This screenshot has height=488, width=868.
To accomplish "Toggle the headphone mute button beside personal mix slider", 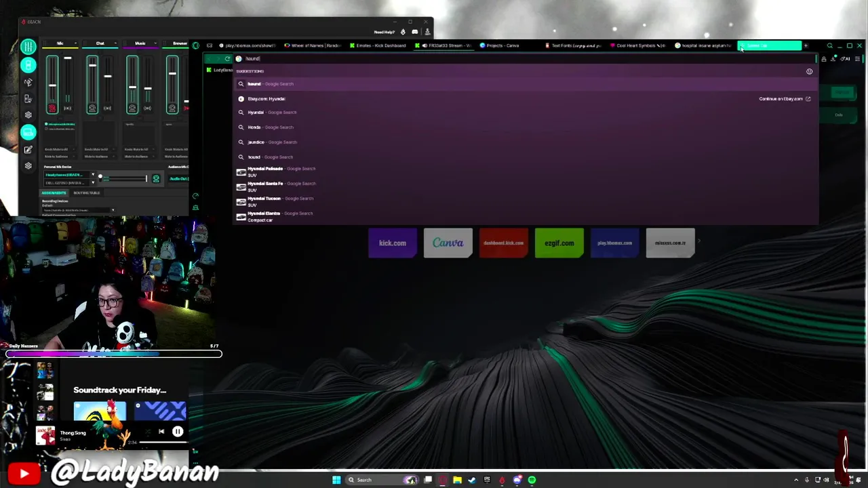I will (x=156, y=179).
